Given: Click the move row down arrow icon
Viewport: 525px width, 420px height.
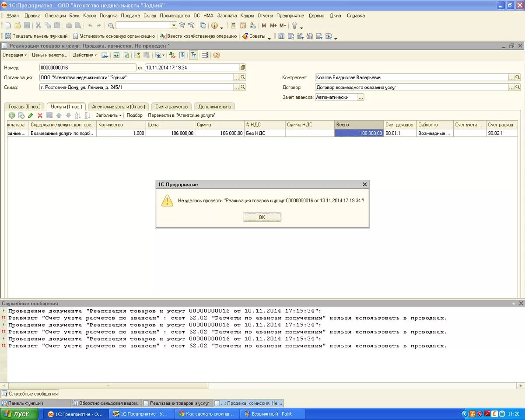Looking at the screenshot, I should [x=68, y=115].
